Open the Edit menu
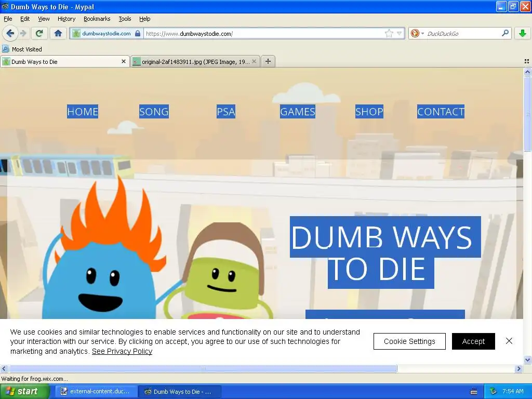The width and height of the screenshot is (532, 399). pos(25,19)
